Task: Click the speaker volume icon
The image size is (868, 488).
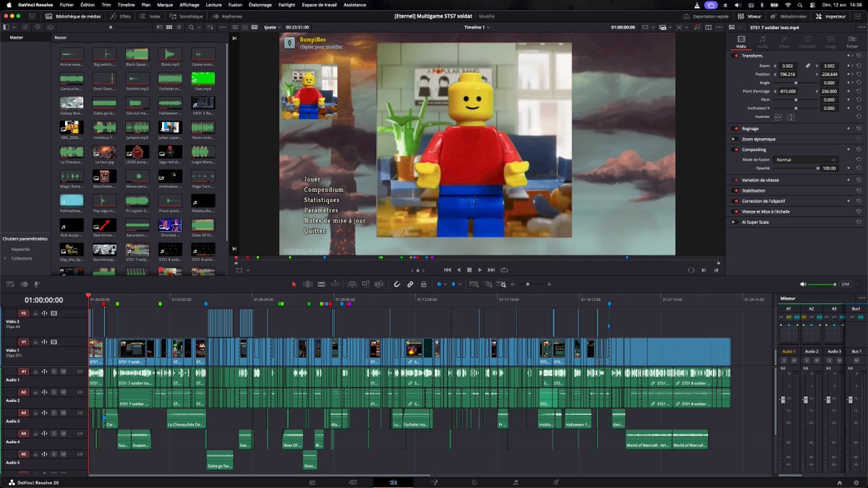Action: point(804,284)
